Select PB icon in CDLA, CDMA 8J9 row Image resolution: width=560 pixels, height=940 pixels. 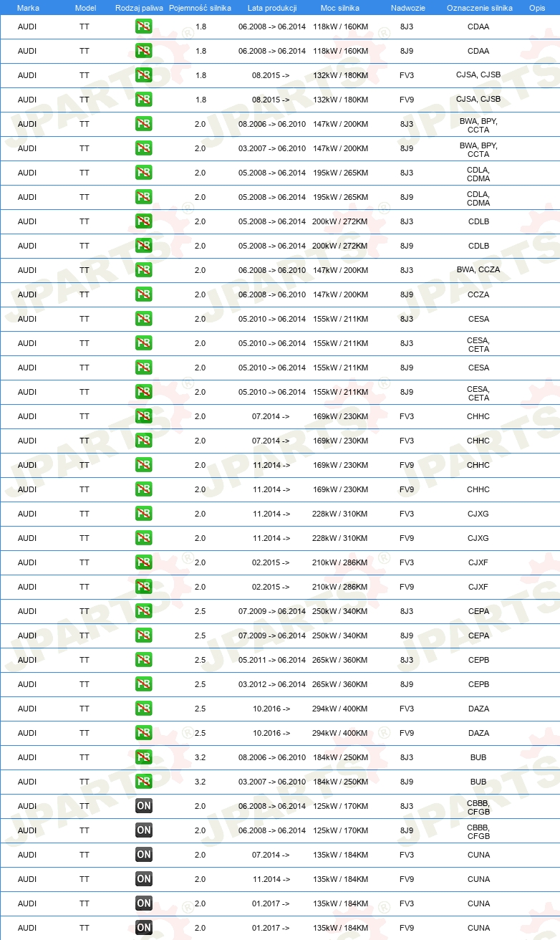[x=143, y=197]
